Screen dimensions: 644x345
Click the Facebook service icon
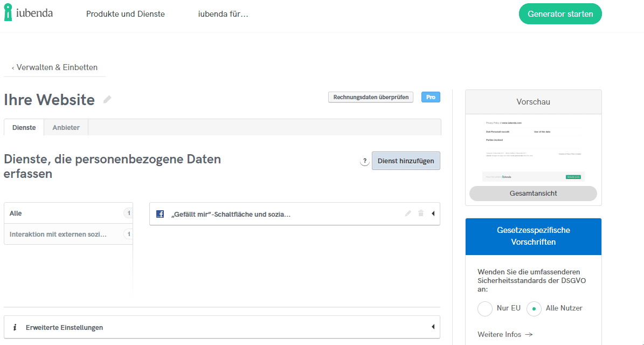pyautogui.click(x=160, y=214)
